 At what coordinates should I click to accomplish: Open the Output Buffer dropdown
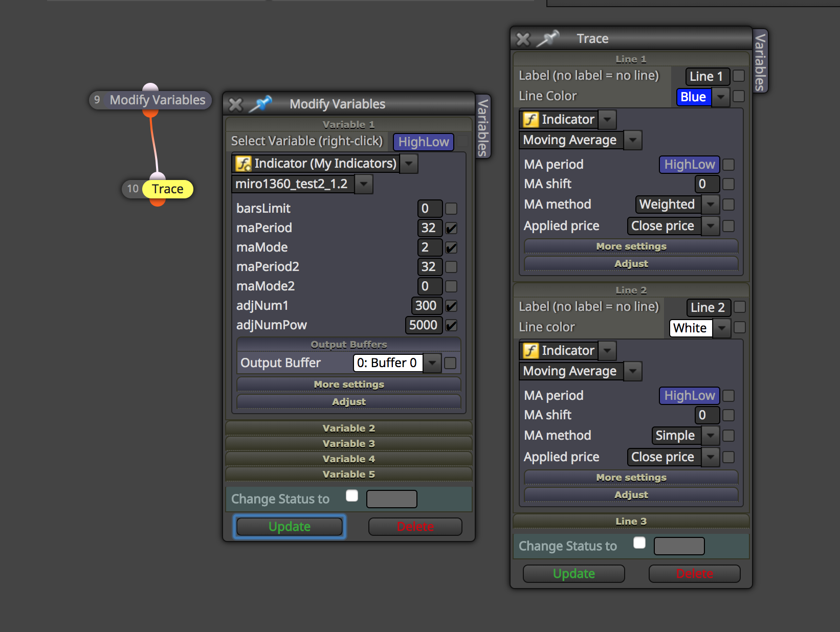pos(432,363)
